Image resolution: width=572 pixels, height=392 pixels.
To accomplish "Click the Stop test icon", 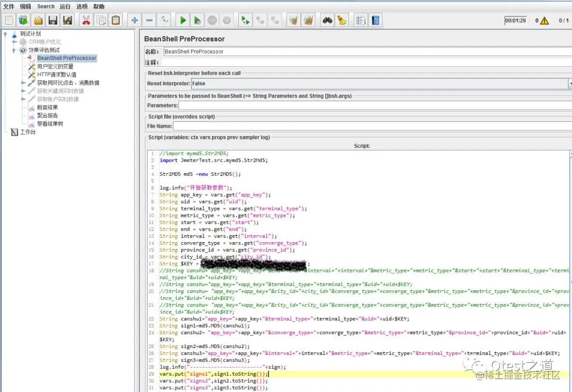I will (212, 21).
